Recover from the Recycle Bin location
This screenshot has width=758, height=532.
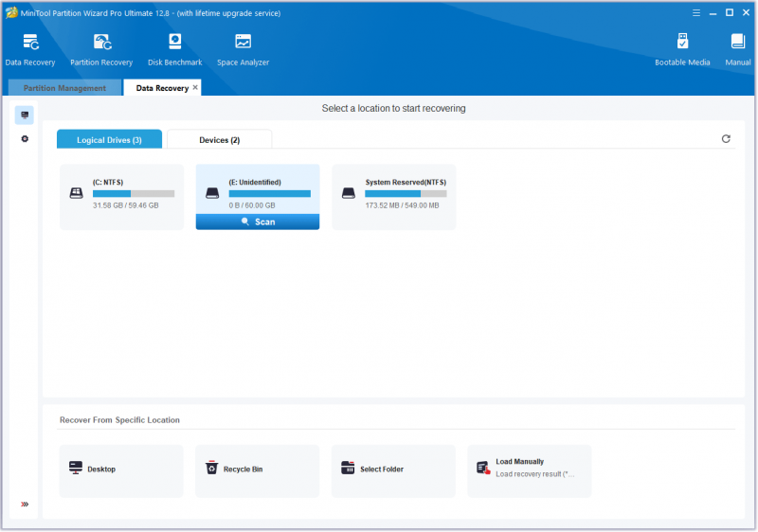[257, 470]
